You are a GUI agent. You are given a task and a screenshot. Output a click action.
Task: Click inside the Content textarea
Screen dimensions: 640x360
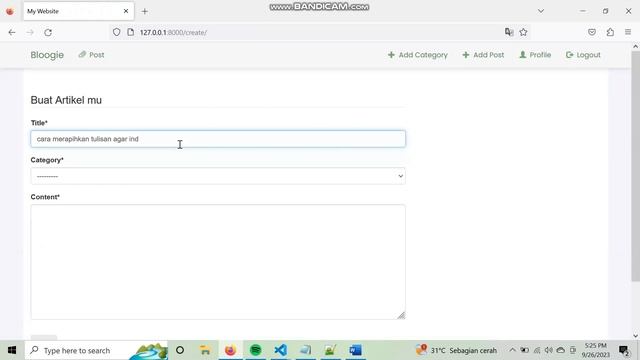point(218,262)
